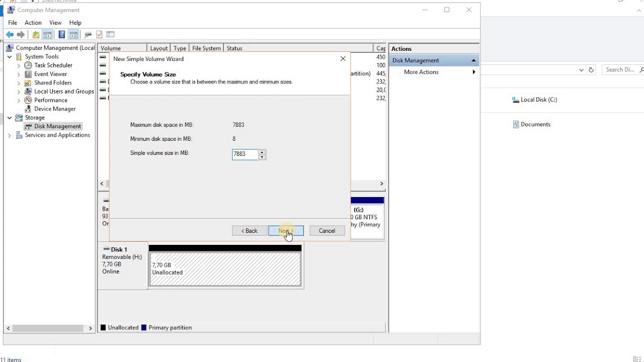644x362 pixels.
Task: Open the Help toolbar icon
Action: pos(61,35)
